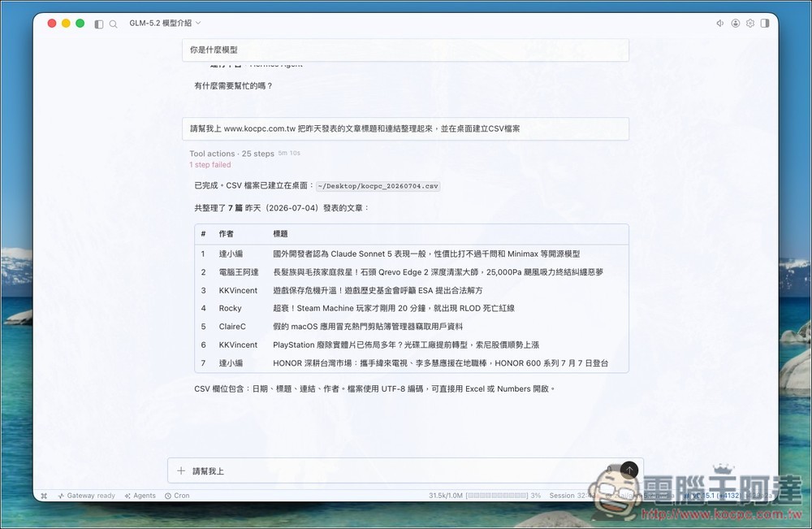Viewport: 812px width, 529px height.
Task: Click the 作者 column header
Action: coord(227,234)
